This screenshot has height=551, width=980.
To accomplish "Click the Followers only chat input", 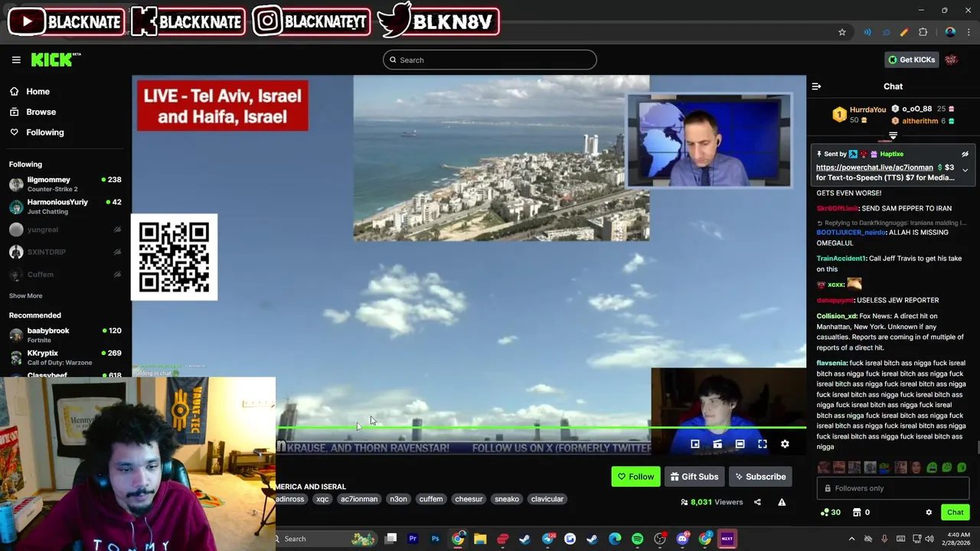I will [893, 488].
